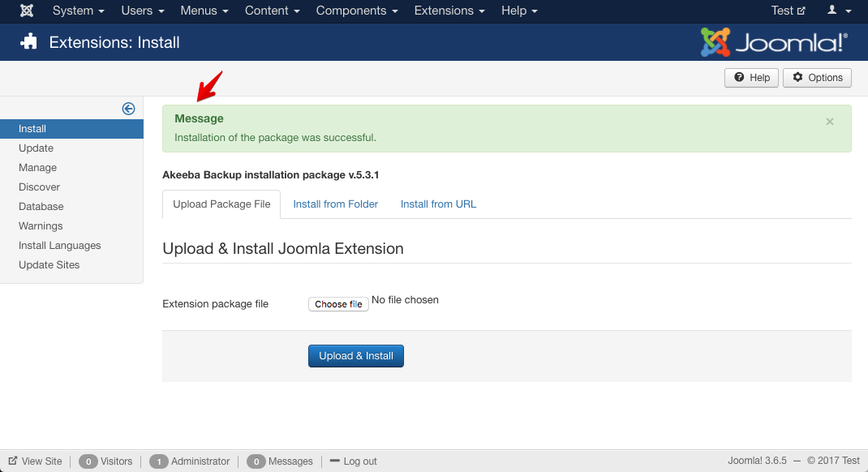Dismiss the success message with X
868x472 pixels.
829,122
